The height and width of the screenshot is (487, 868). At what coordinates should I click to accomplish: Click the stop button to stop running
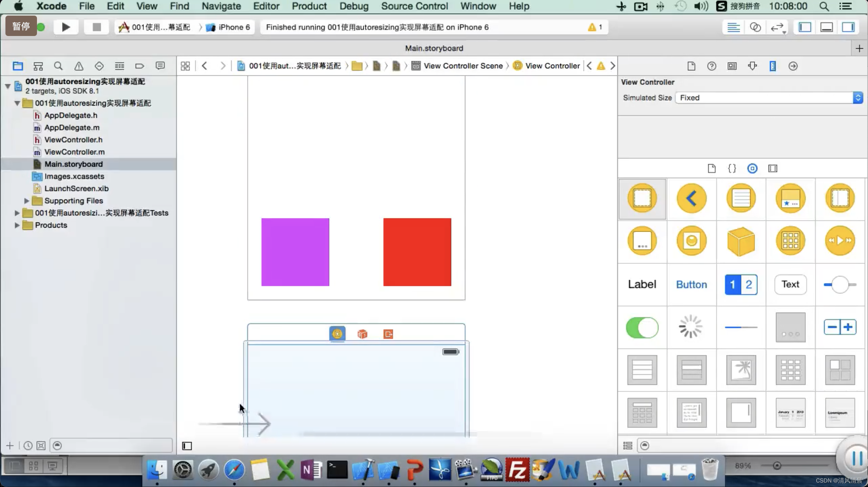(96, 27)
